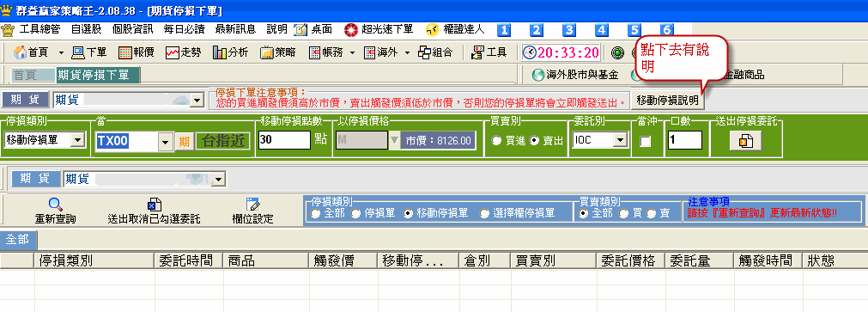This screenshot has height=312, width=868.
Task: Switch to workspace number 1
Action: 505,30
